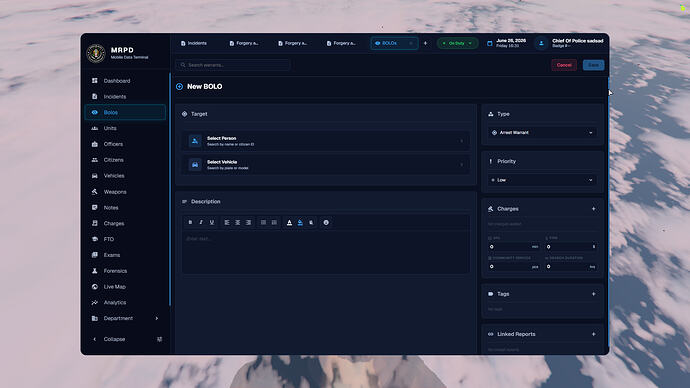The height and width of the screenshot is (388, 690).
Task: Open text color picker
Action: point(289,223)
